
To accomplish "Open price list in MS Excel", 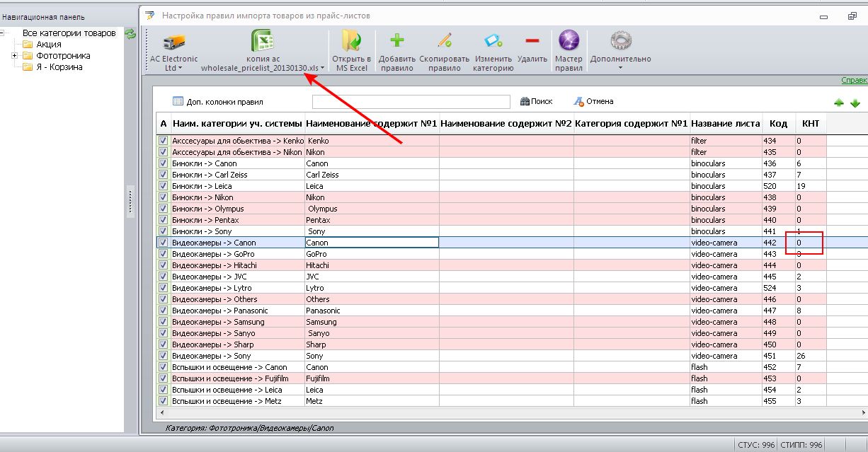I will point(352,50).
